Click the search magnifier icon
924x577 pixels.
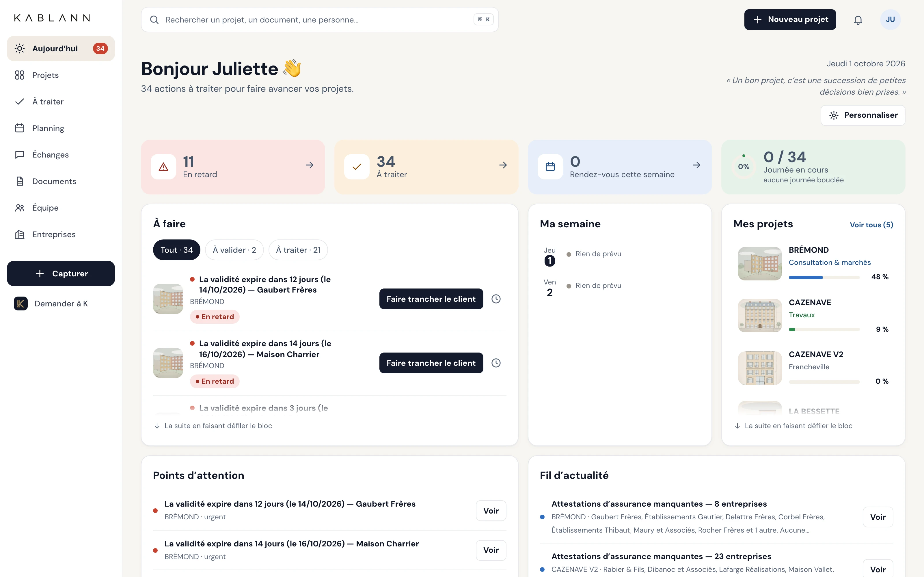[154, 20]
